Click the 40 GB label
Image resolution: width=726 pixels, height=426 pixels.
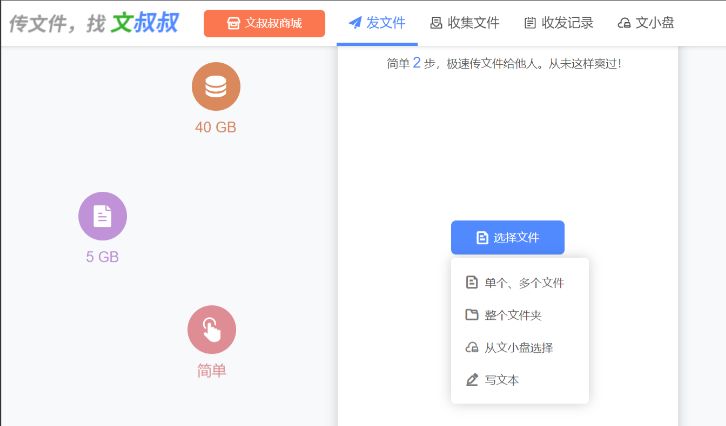pyautogui.click(x=216, y=127)
